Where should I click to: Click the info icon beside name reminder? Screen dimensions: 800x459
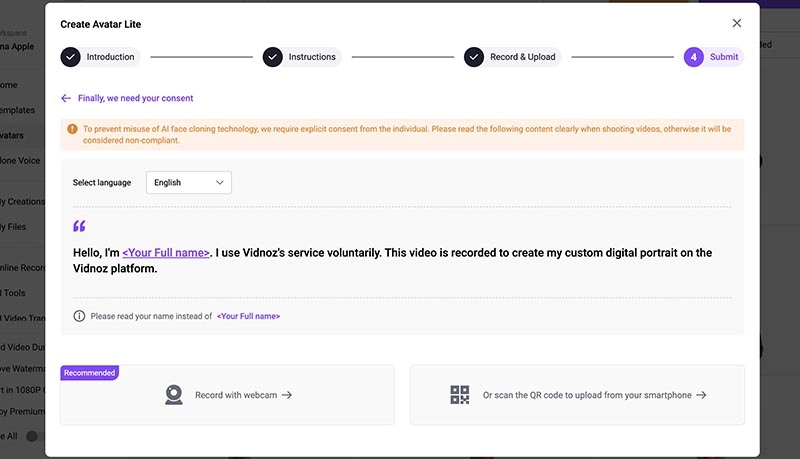click(80, 316)
